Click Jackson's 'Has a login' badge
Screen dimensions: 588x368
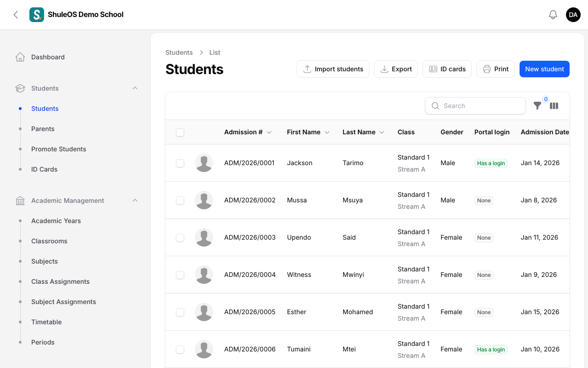coord(491,163)
